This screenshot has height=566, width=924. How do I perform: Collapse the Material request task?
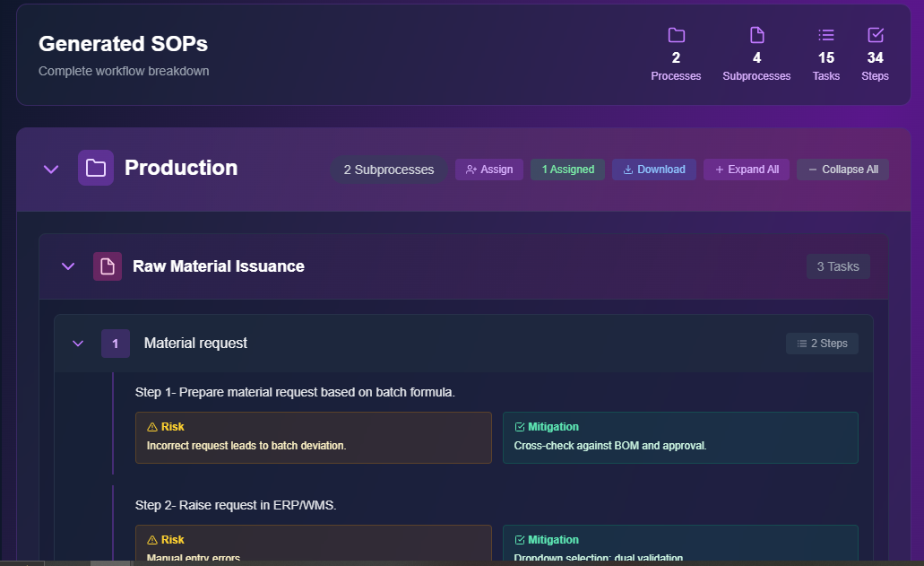[x=78, y=344]
